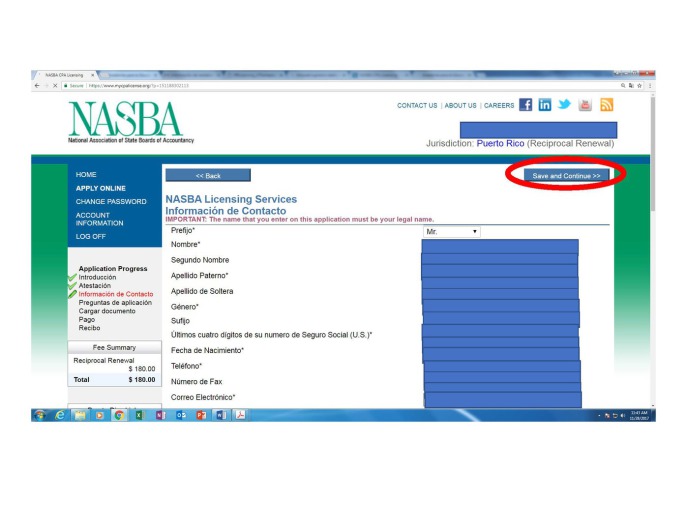Open the CAREERS link in header
Image resolution: width=687 pixels, height=531 pixels.
[499, 105]
